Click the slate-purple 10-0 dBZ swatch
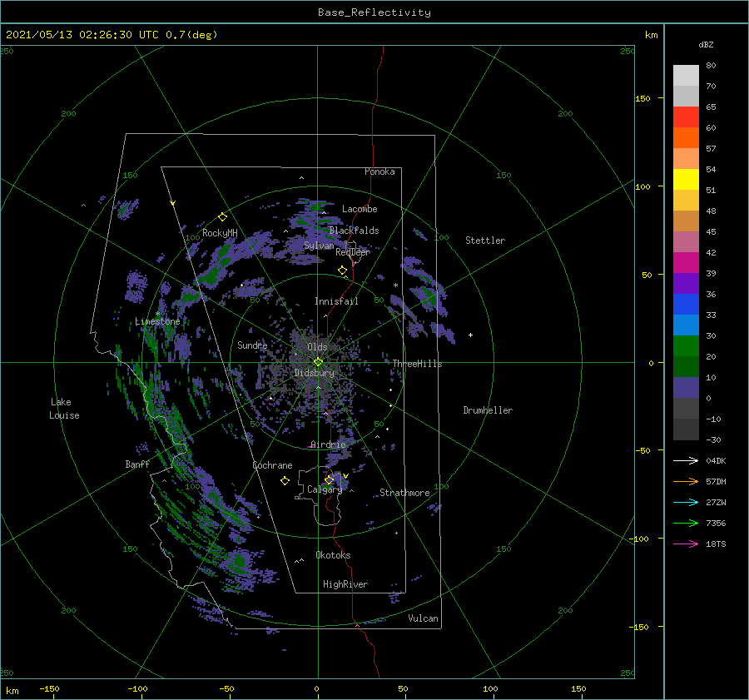 click(686, 388)
